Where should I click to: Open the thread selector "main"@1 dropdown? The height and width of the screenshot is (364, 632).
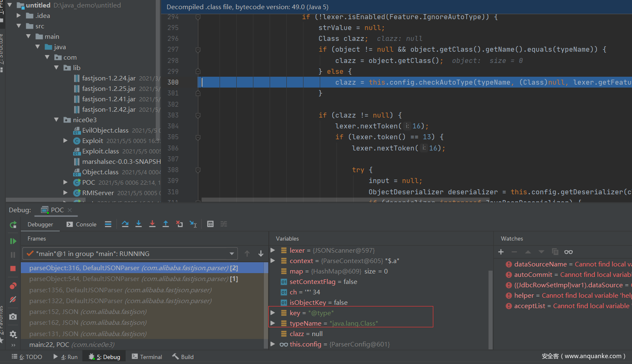(232, 254)
